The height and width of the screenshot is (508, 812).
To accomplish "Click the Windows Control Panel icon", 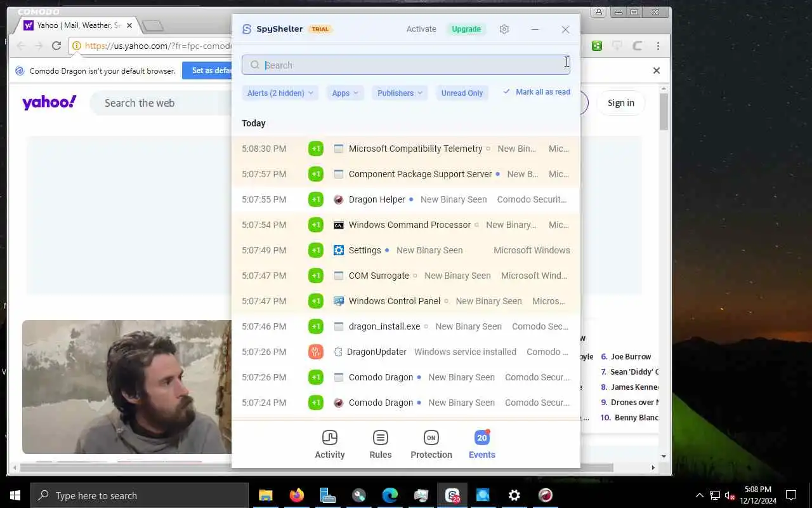I will click(x=339, y=301).
